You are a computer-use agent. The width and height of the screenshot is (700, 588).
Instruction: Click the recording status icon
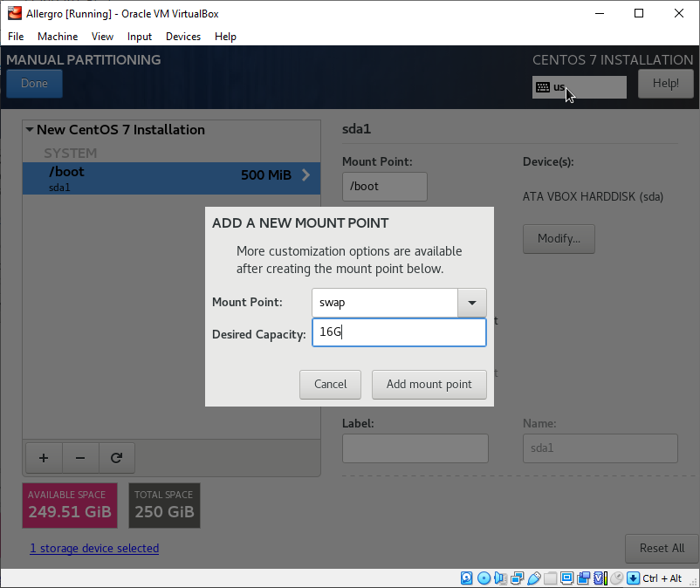pyautogui.click(x=584, y=578)
